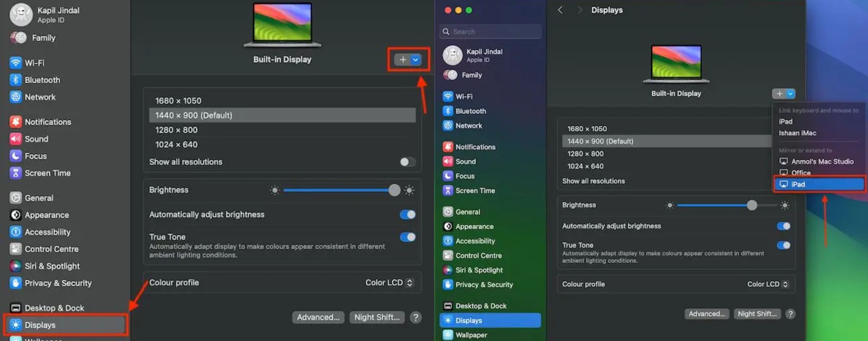The height and width of the screenshot is (341, 868).
Task: Click the Advanced... button in the left window
Action: click(x=318, y=317)
